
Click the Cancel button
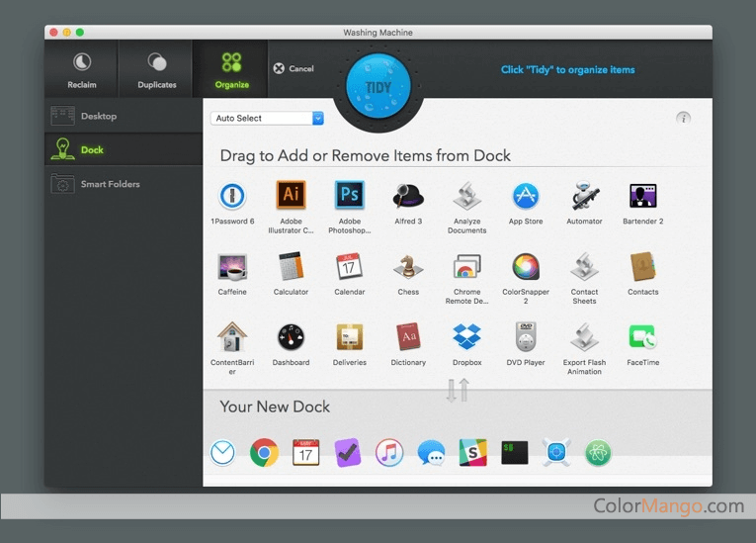[294, 68]
